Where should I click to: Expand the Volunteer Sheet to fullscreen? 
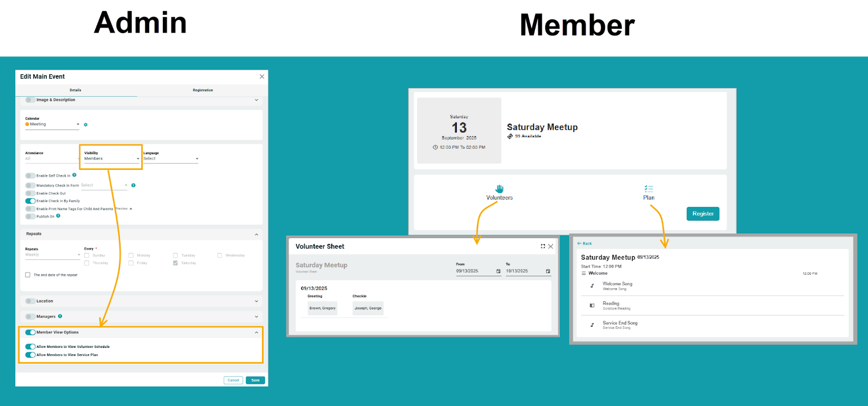tap(542, 246)
